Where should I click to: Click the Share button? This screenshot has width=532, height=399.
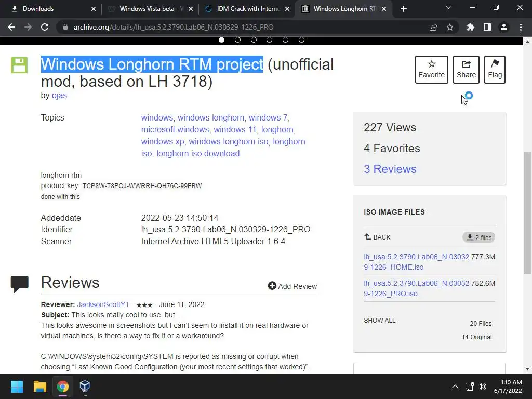(x=466, y=70)
